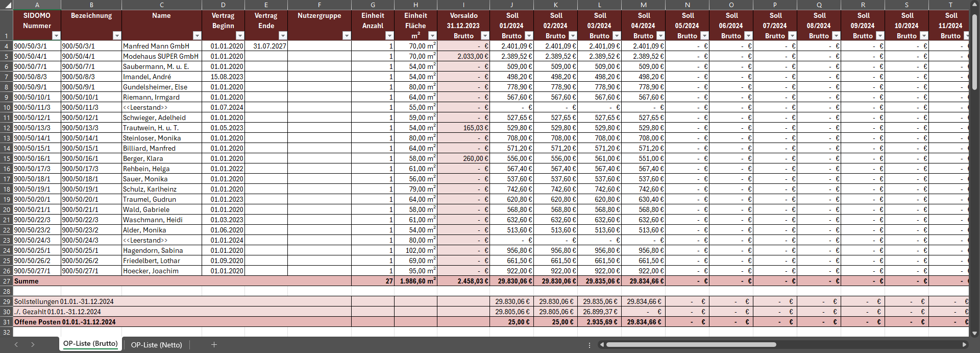Select total area cell 1.986,60 m²
980x353 pixels.
[x=415, y=281]
